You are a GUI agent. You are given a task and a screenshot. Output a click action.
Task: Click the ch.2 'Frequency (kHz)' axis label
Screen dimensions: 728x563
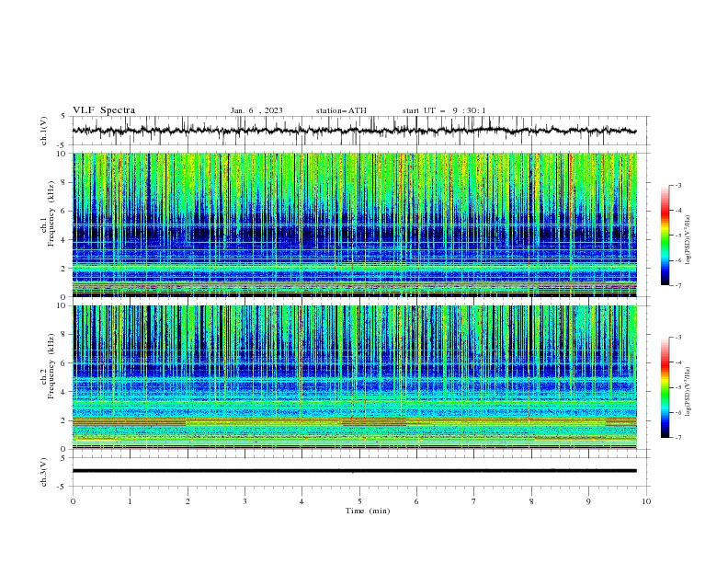click(x=51, y=366)
